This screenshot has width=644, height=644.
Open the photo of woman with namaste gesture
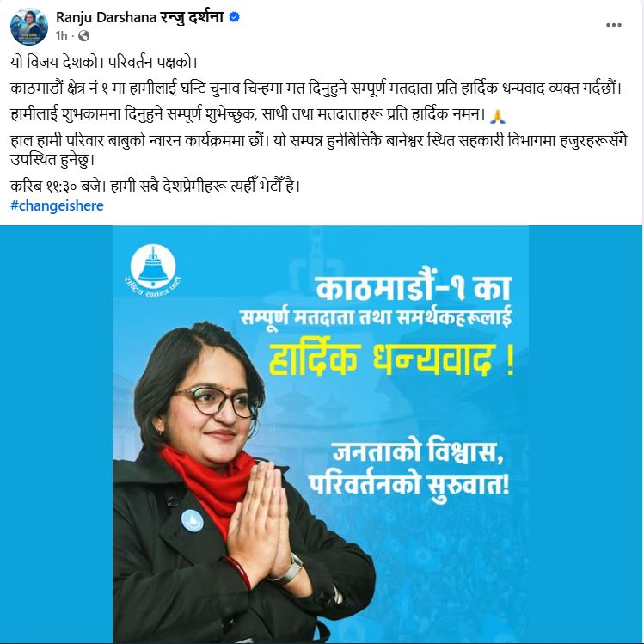[x=321, y=434]
